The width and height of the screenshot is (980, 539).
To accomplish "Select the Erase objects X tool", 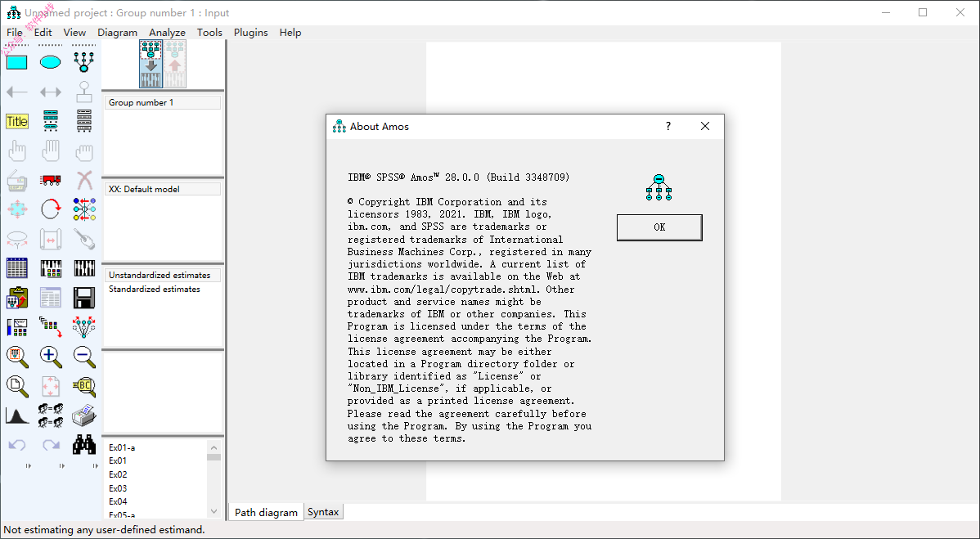I will point(84,180).
